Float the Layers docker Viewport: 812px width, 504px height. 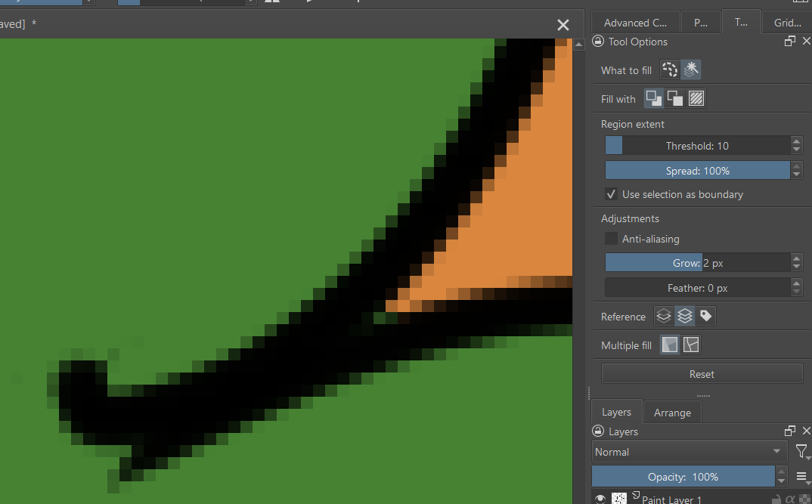(x=790, y=431)
